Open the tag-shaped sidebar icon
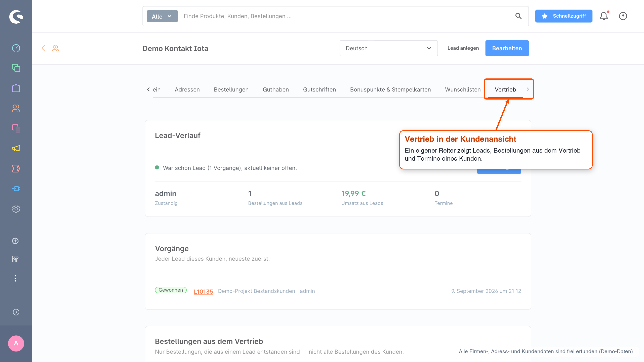The height and width of the screenshot is (362, 644). pos(16,169)
